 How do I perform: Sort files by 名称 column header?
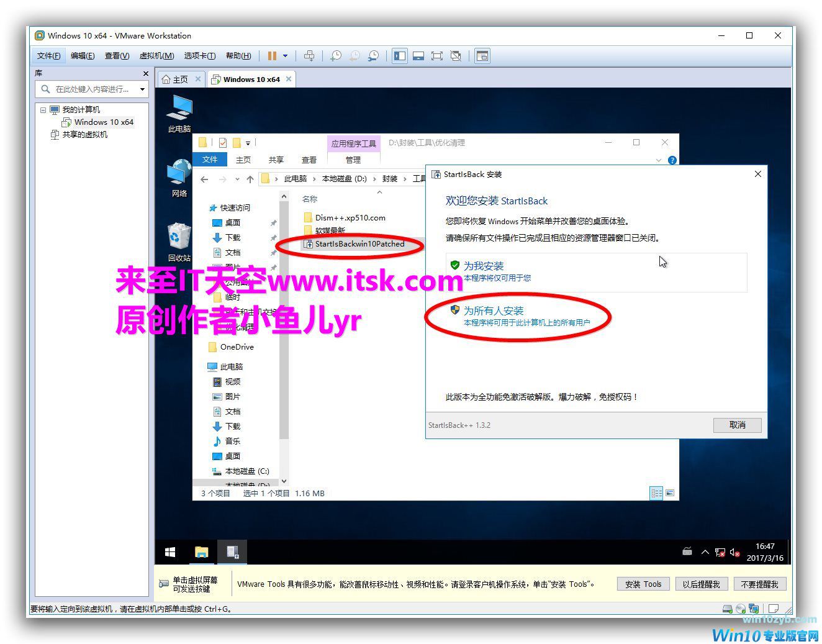click(x=310, y=199)
